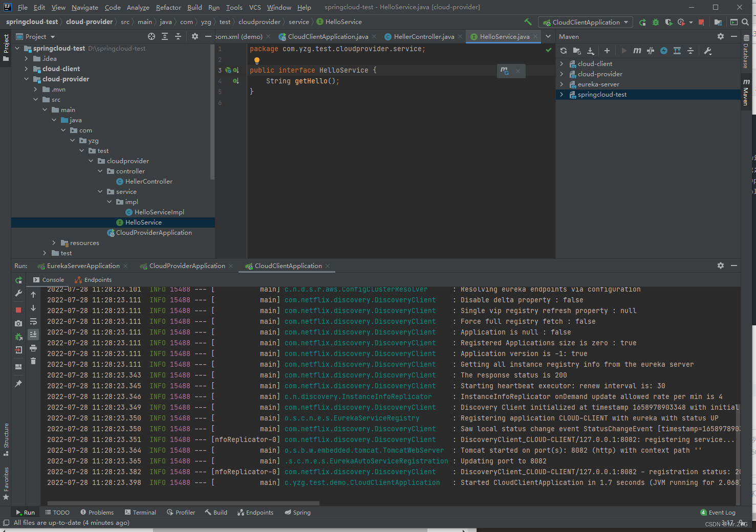Collapse all Maven tree nodes

pyautogui.click(x=690, y=51)
